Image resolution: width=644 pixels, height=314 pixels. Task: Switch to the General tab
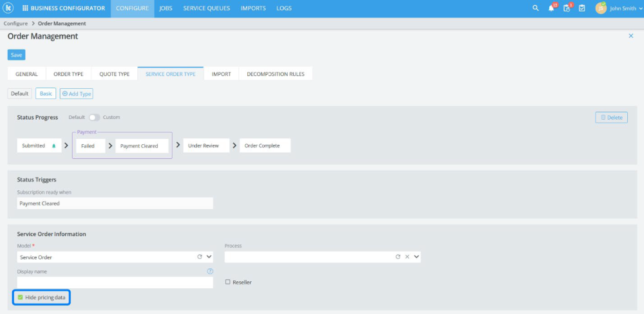(x=26, y=74)
